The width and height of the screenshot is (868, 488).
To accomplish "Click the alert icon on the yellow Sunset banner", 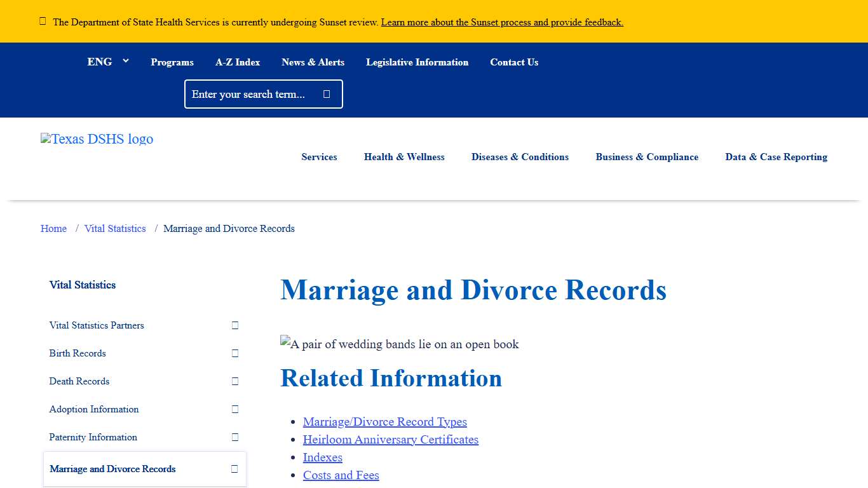I will pyautogui.click(x=43, y=21).
